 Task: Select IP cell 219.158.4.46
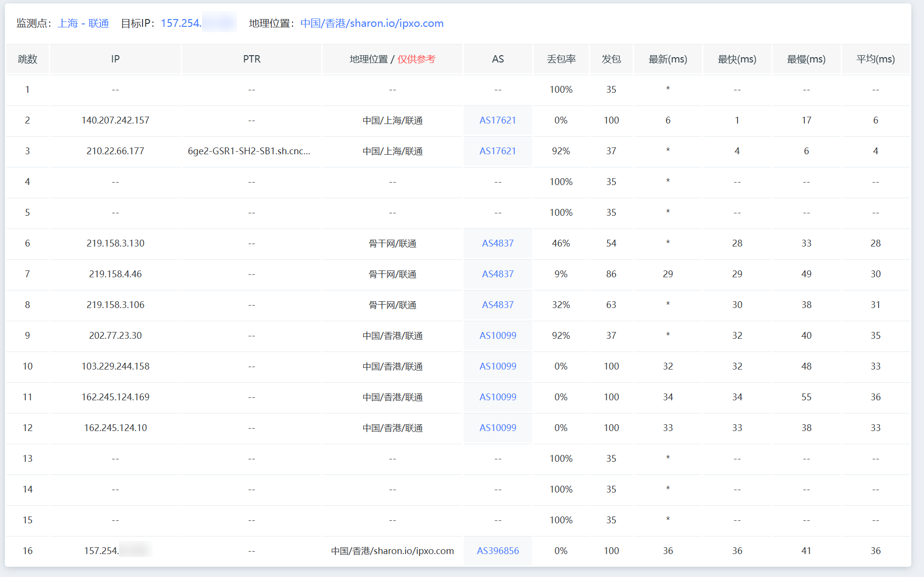pyautogui.click(x=115, y=274)
